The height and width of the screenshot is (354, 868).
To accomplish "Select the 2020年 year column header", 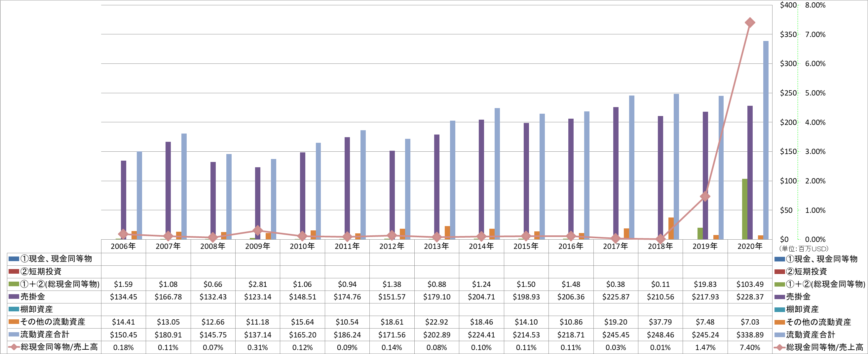I will tap(750, 246).
